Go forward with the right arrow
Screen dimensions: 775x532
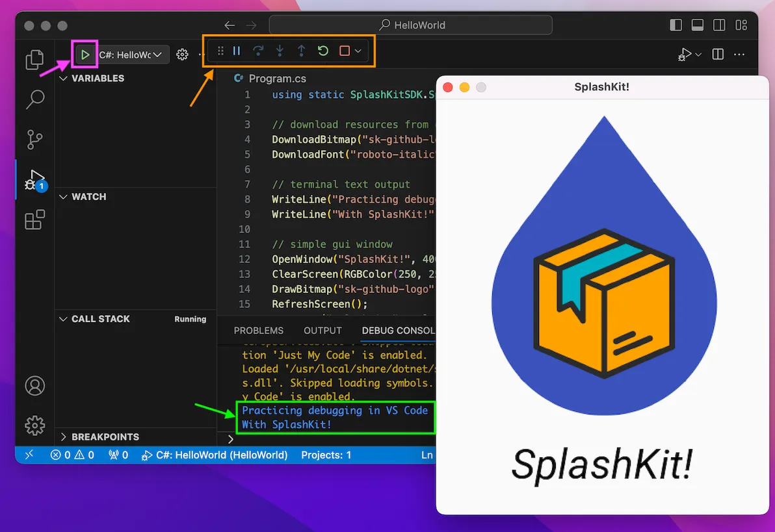tap(251, 25)
